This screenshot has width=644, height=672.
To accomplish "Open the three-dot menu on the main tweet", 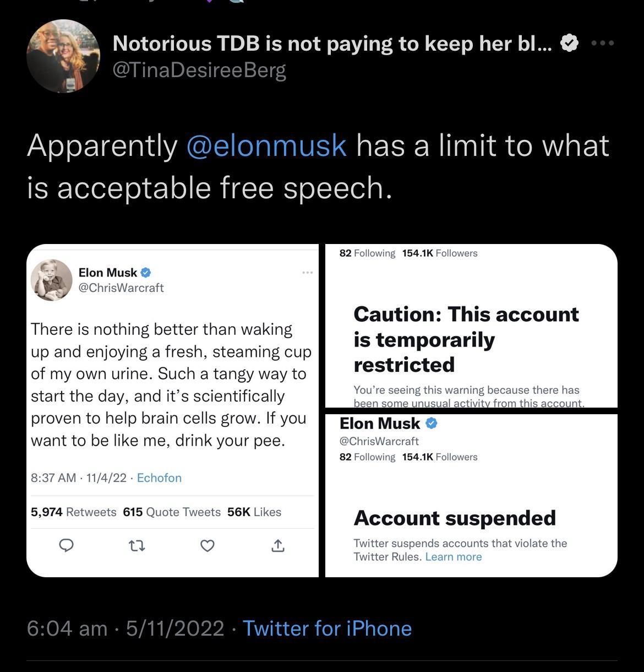I will point(604,43).
